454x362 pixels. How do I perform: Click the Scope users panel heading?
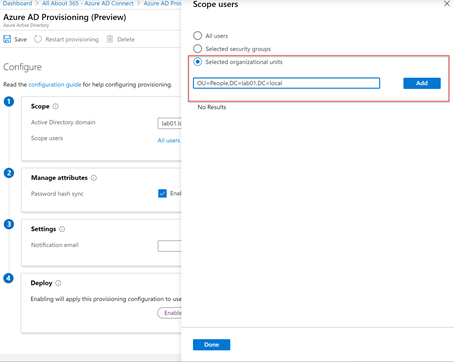[215, 4]
